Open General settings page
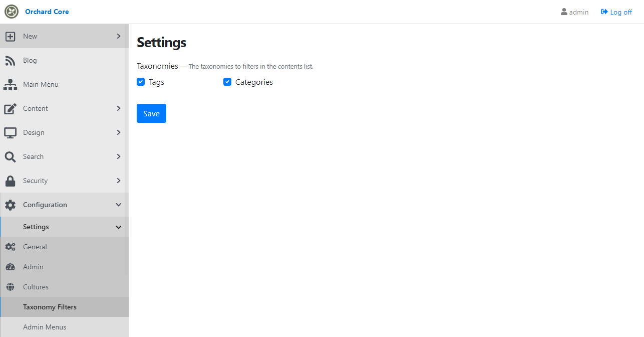 (x=64, y=247)
